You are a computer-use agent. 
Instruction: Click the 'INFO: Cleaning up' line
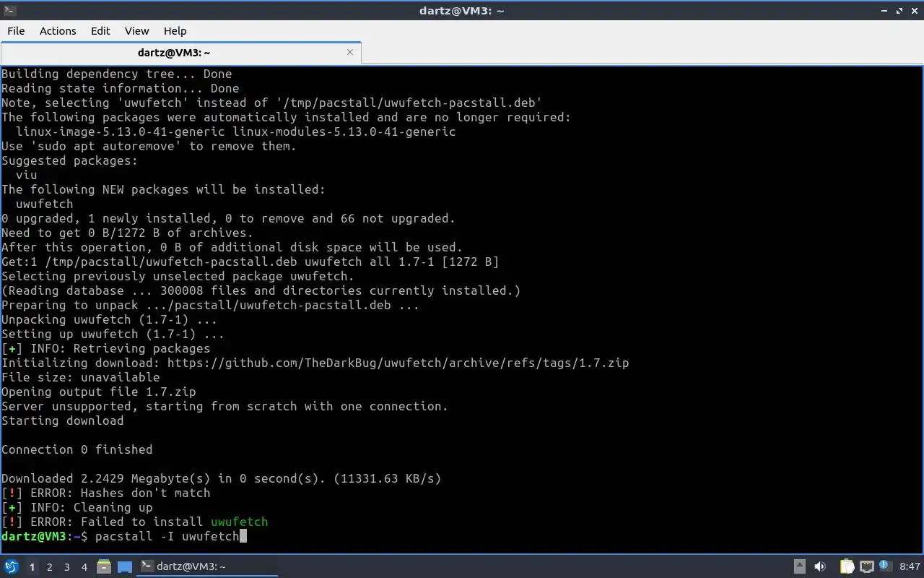(x=77, y=507)
